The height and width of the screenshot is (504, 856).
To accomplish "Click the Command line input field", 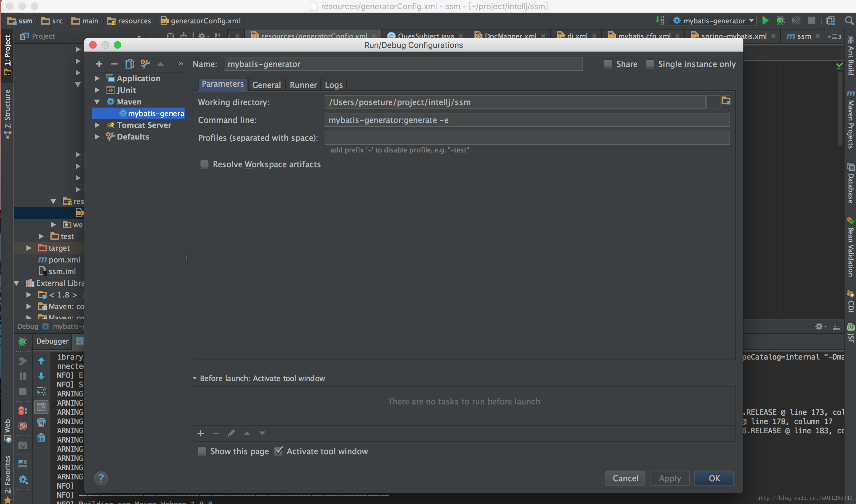I will pyautogui.click(x=526, y=120).
